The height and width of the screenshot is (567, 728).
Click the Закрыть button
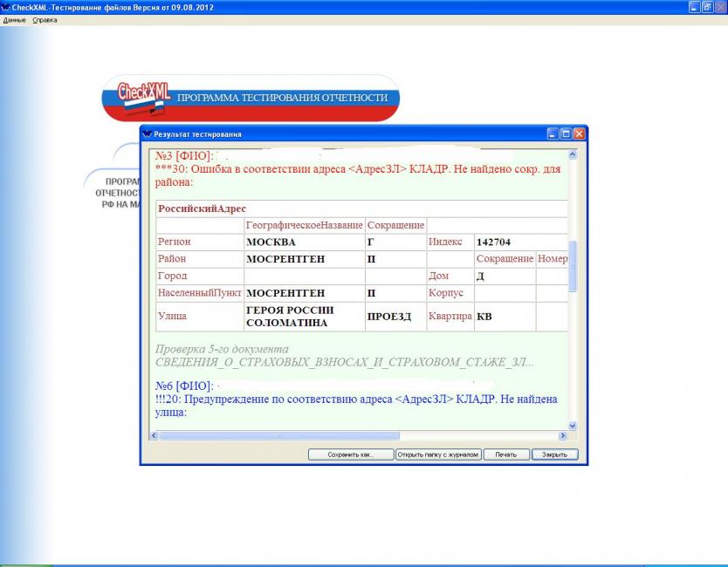point(554,454)
